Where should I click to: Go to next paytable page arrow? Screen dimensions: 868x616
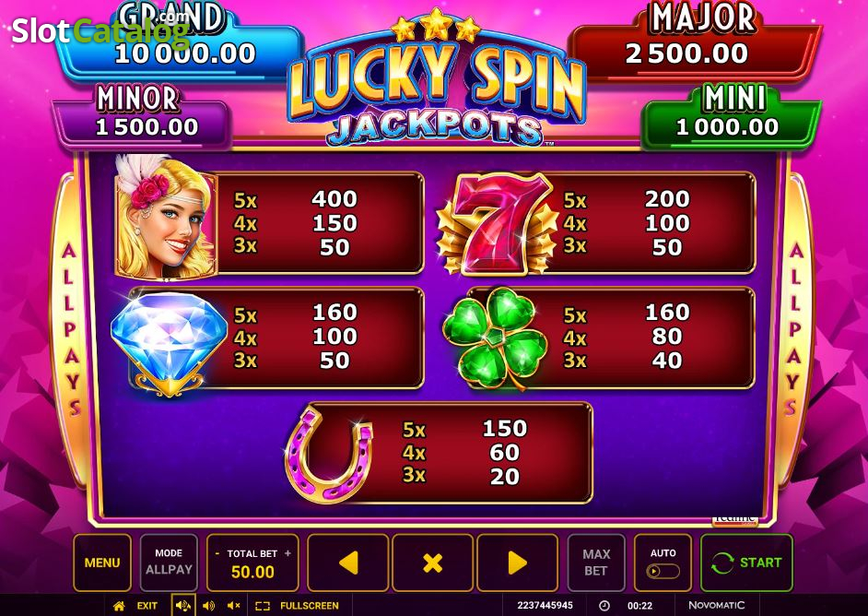click(x=517, y=563)
